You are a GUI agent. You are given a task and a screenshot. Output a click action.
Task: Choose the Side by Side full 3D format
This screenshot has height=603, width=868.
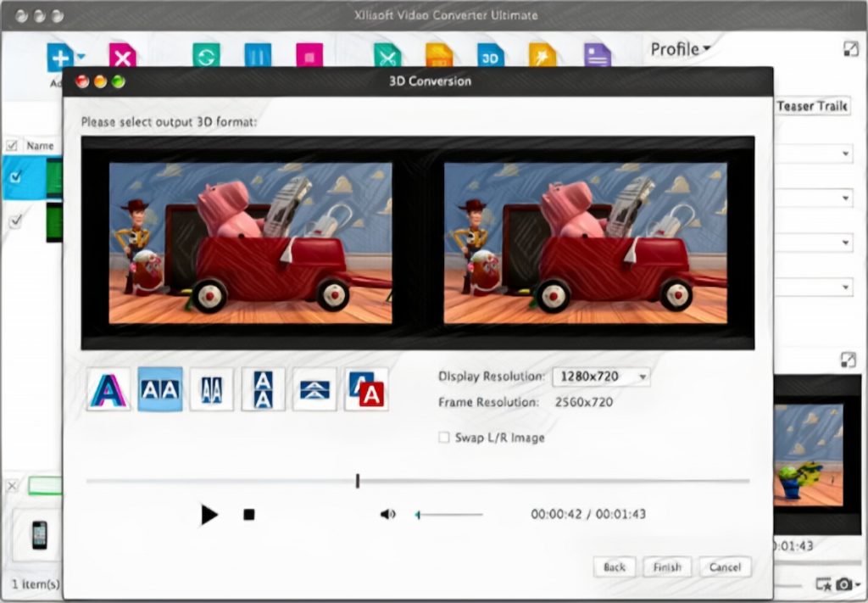point(159,390)
